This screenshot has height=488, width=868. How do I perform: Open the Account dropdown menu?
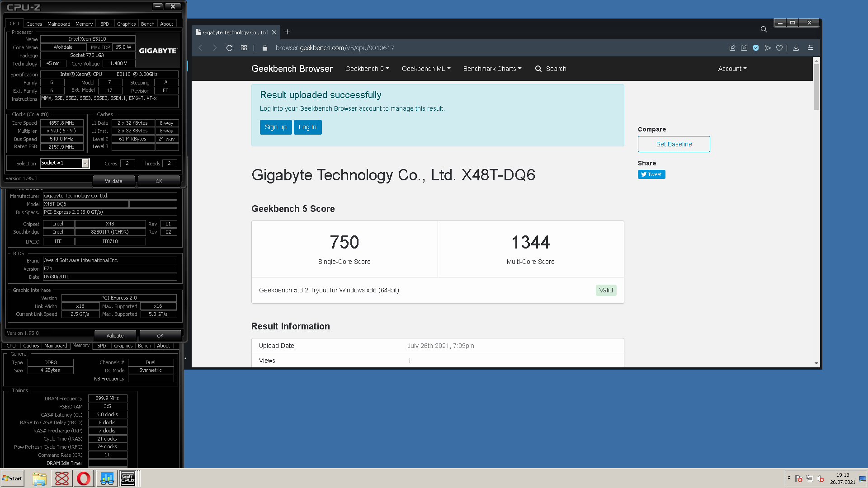click(x=732, y=69)
